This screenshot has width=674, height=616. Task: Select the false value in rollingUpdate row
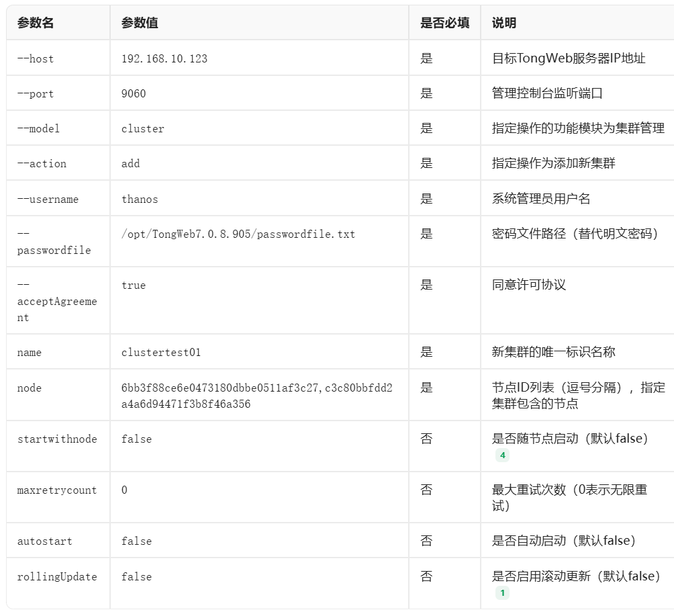click(x=137, y=576)
